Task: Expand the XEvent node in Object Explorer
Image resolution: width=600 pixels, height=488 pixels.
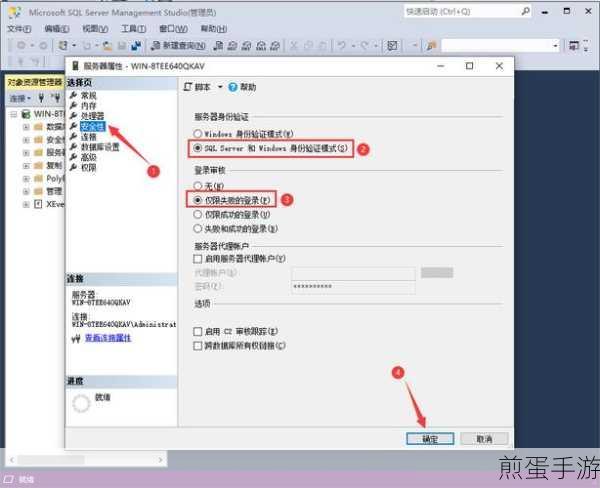Action: pos(26,204)
